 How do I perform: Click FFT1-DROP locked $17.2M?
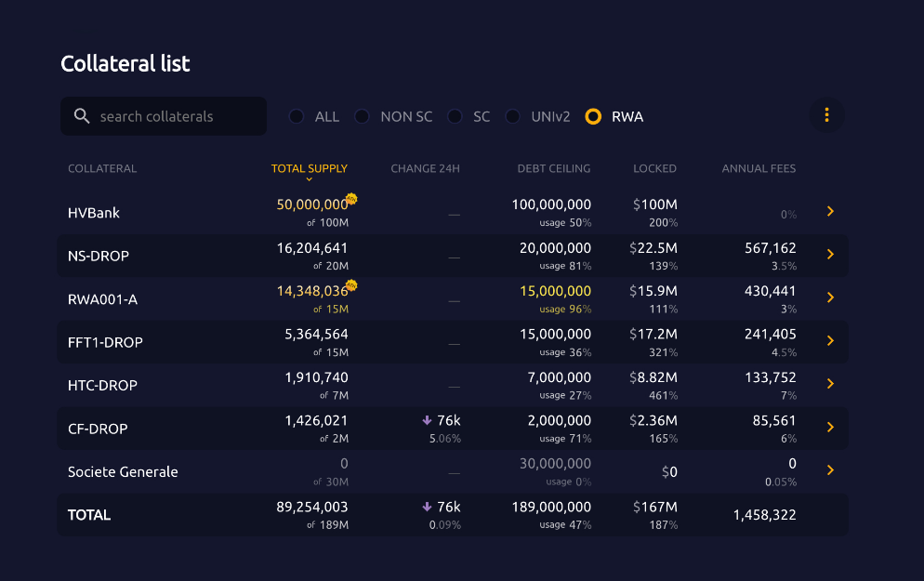tap(653, 334)
